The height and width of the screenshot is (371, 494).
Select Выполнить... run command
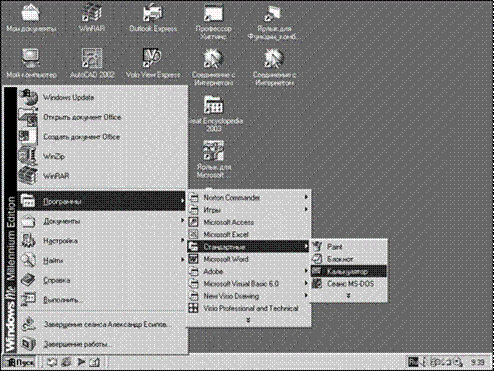(x=102, y=300)
